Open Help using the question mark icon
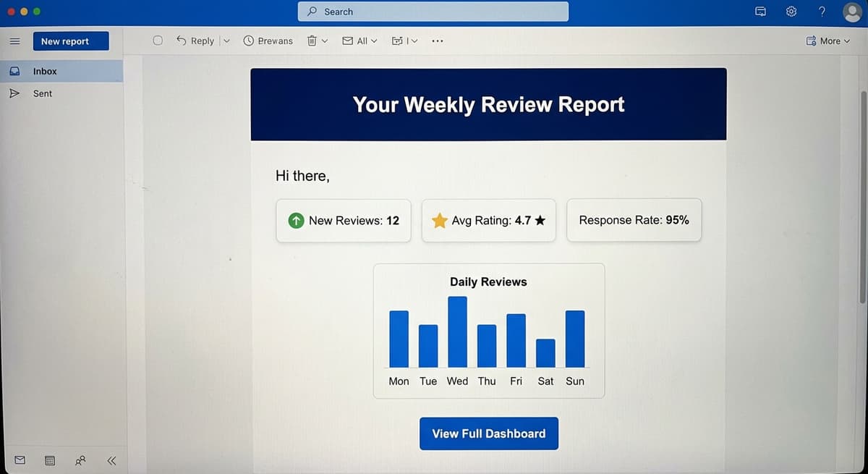 click(x=821, y=11)
